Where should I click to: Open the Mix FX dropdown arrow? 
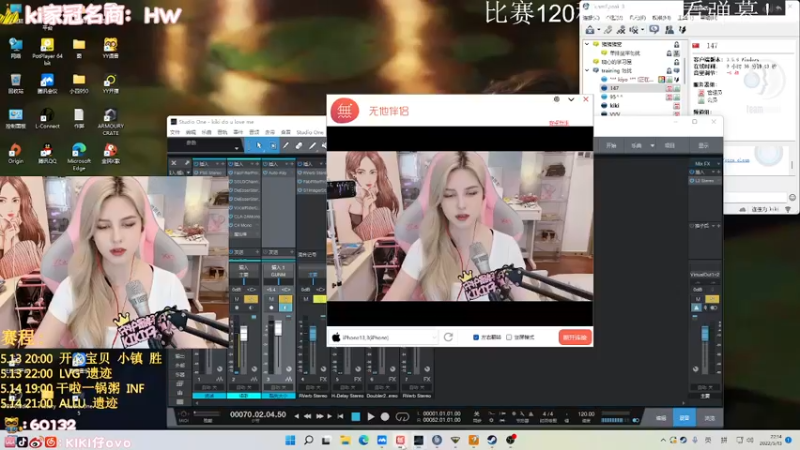718,164
